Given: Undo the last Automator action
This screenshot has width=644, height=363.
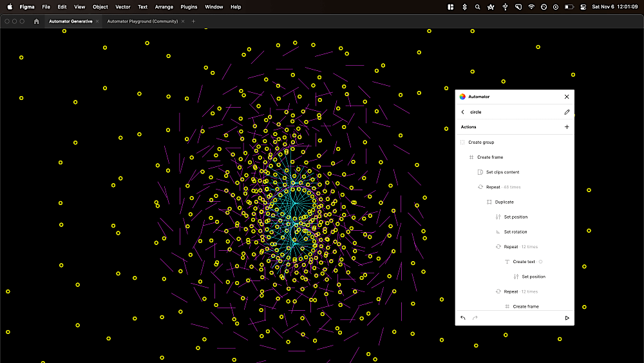Looking at the screenshot, I should [x=463, y=318].
